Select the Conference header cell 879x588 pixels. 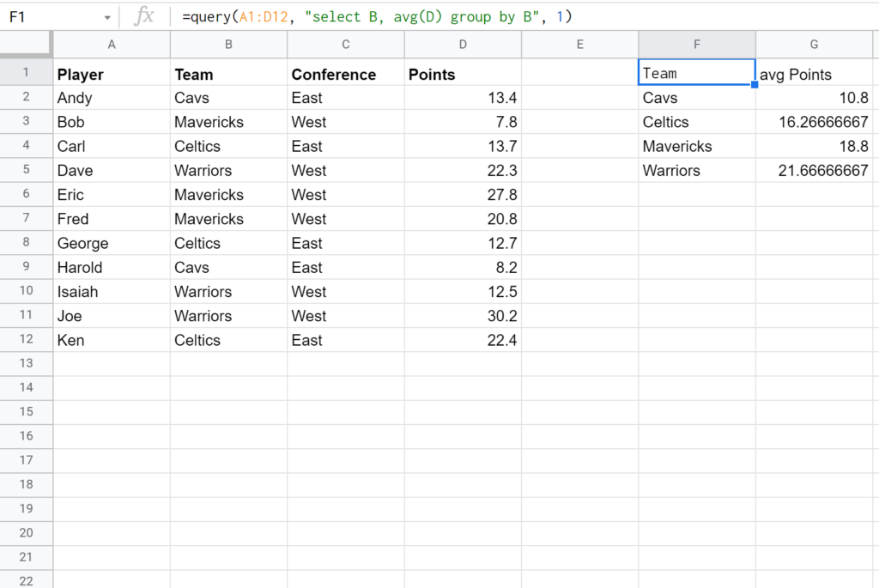point(344,74)
